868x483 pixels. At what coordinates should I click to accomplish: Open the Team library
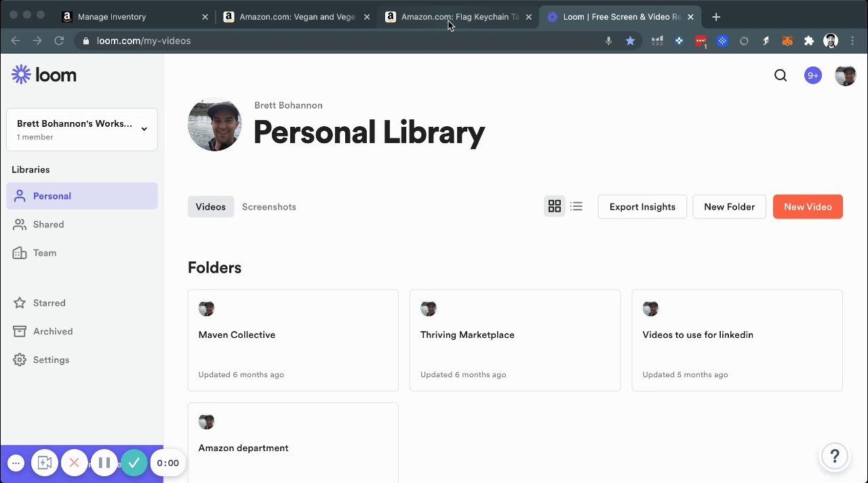82,253
